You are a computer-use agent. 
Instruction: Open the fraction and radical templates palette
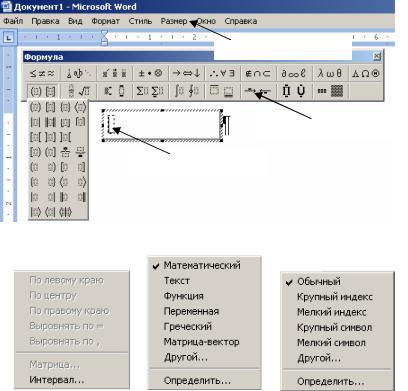coord(78,91)
